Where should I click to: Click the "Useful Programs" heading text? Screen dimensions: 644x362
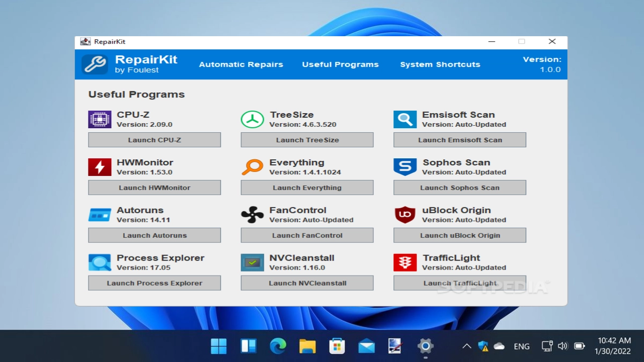[136, 95]
